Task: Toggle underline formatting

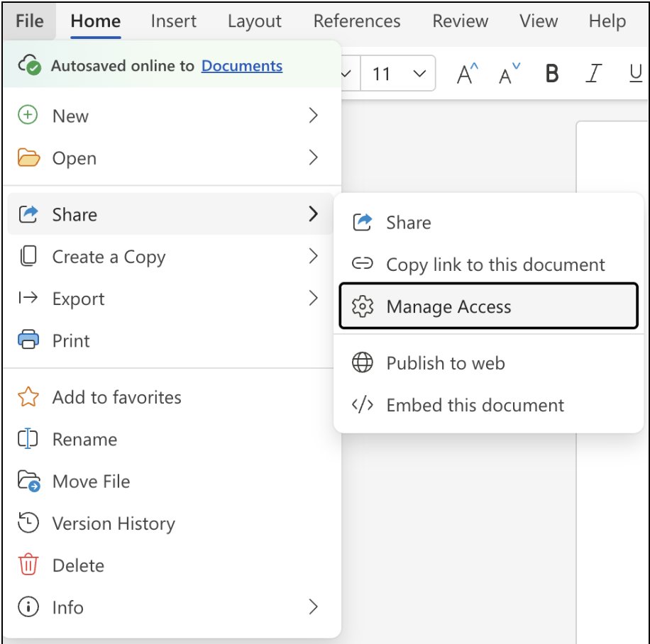Action: 636,74
